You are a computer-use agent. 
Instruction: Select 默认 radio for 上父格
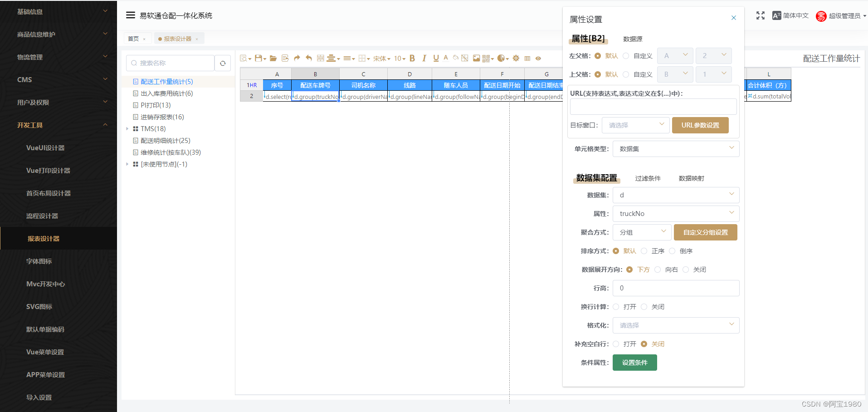point(598,74)
